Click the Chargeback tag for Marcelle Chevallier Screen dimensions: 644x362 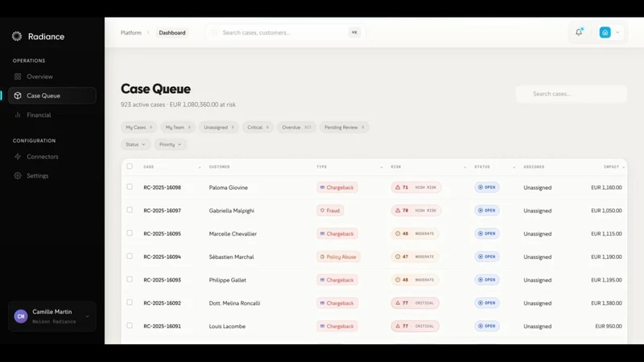click(x=337, y=233)
